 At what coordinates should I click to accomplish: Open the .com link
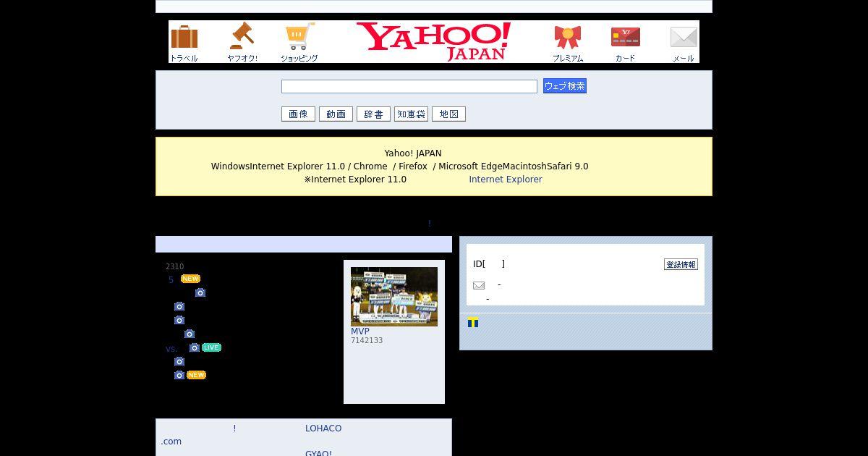[171, 442]
